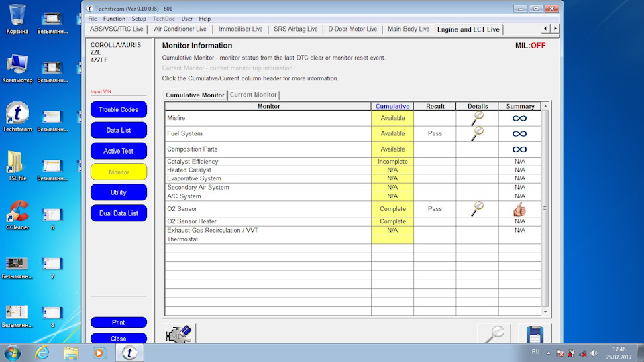Switch to D-Door Motor Live tab
This screenshot has height=362, width=644.
(x=352, y=29)
